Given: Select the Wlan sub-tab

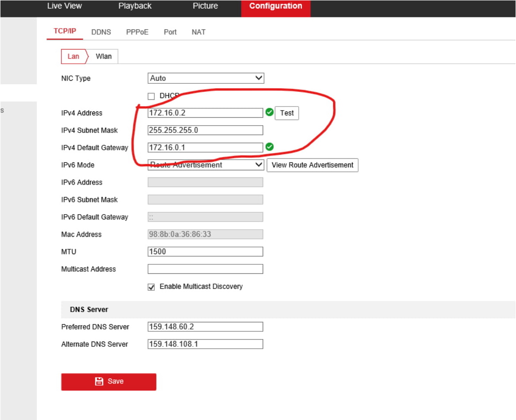Looking at the screenshot, I should (103, 57).
